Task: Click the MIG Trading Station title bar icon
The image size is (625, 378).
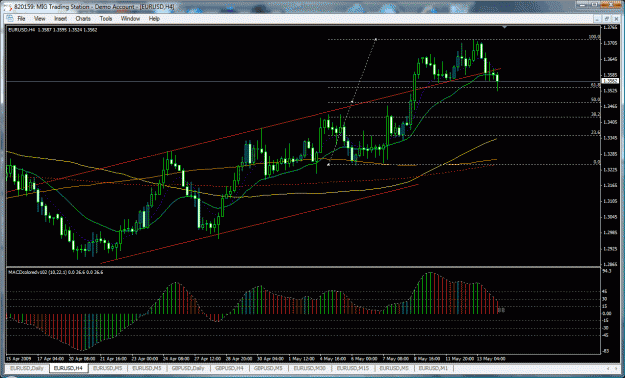Action: click(8, 7)
